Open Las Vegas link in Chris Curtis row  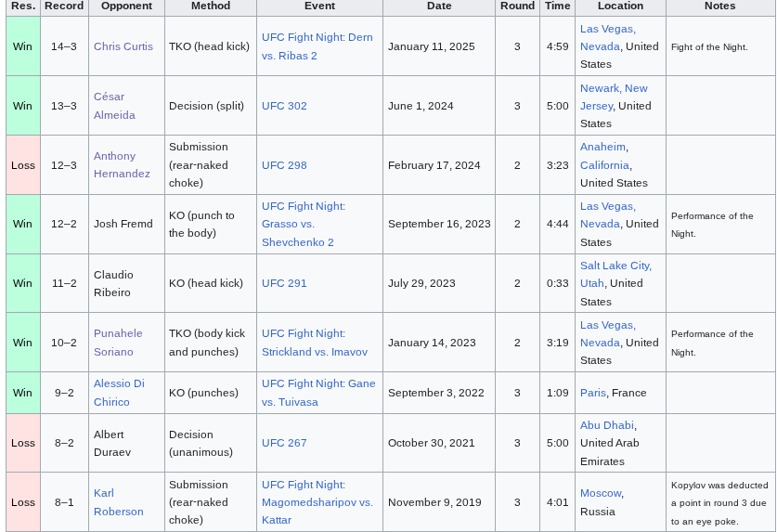[x=608, y=29]
